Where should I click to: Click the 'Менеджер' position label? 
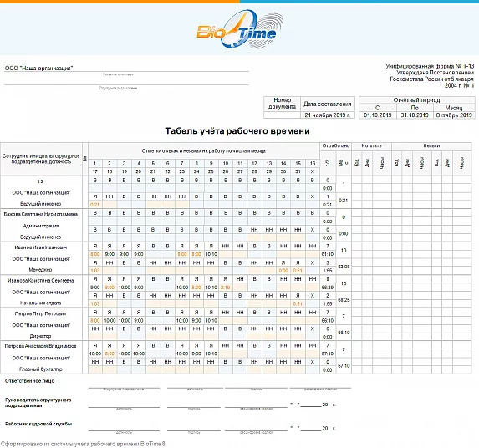pyautogui.click(x=41, y=270)
